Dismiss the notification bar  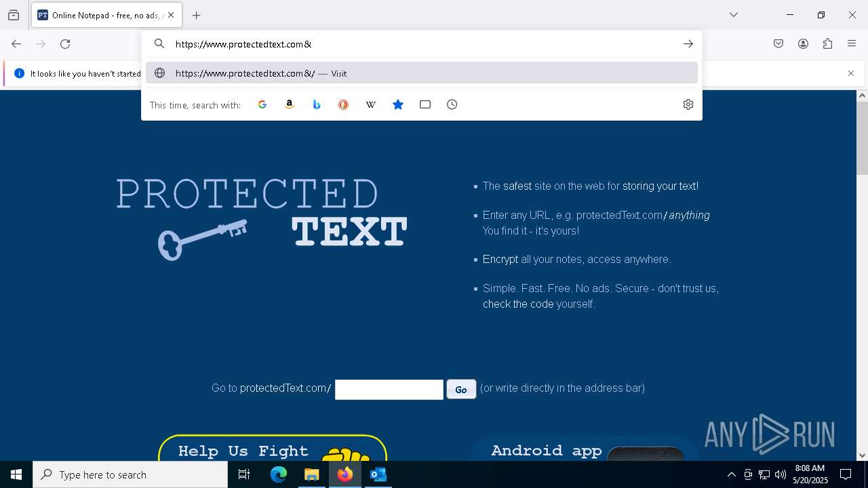pyautogui.click(x=851, y=73)
